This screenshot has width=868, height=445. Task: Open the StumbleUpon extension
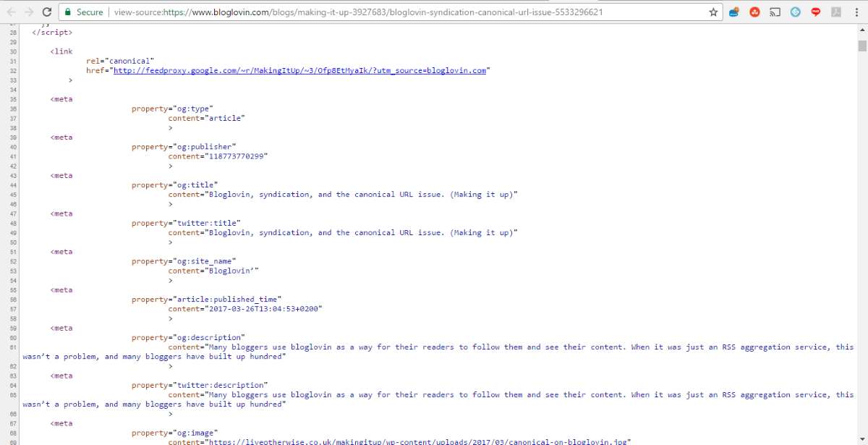754,12
